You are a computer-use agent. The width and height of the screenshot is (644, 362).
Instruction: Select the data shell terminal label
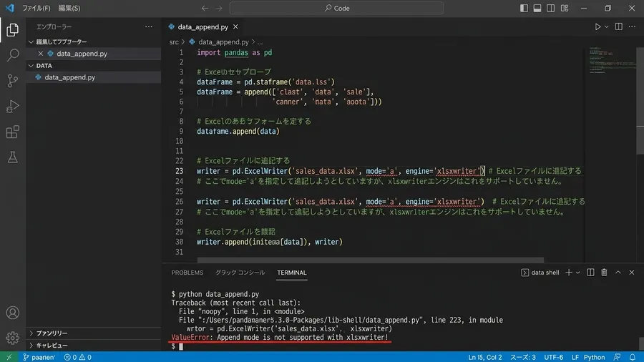(540, 273)
